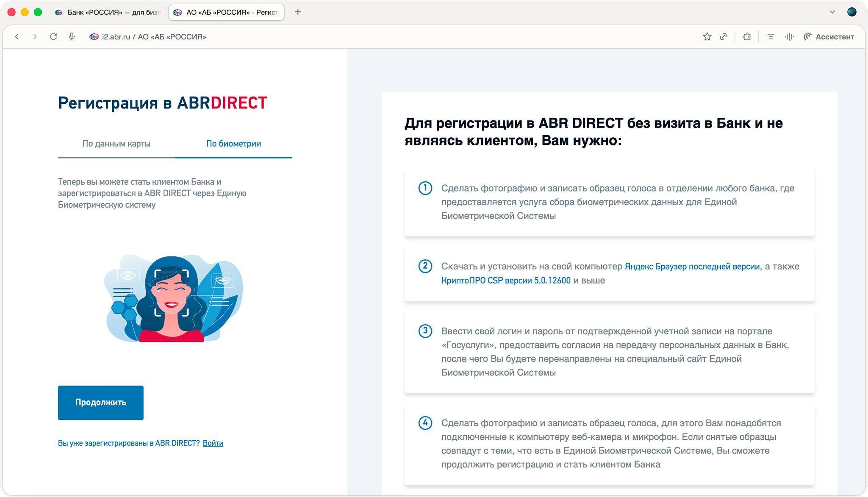Open Яндекс Браузер последней версии link

(692, 267)
